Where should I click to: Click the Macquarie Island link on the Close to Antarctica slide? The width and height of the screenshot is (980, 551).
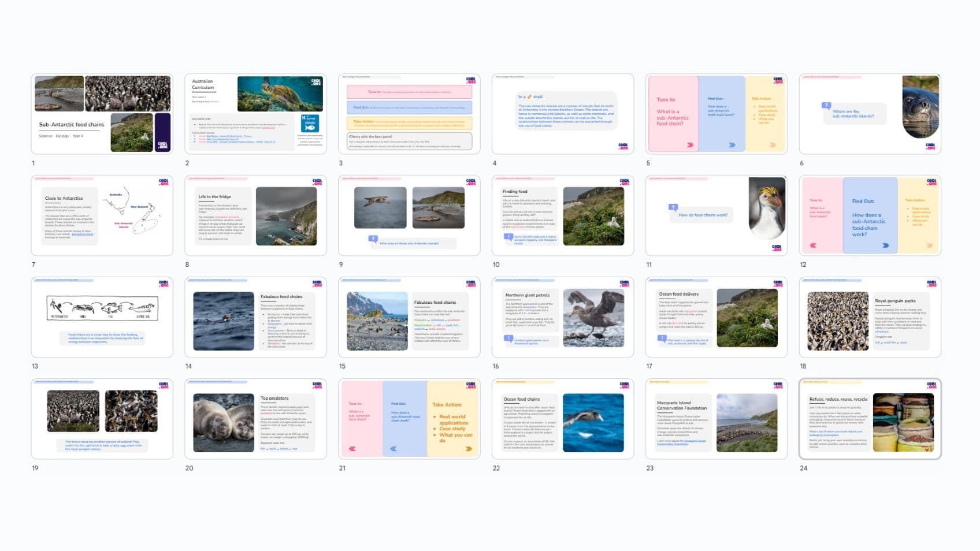pyautogui.click(x=83, y=234)
